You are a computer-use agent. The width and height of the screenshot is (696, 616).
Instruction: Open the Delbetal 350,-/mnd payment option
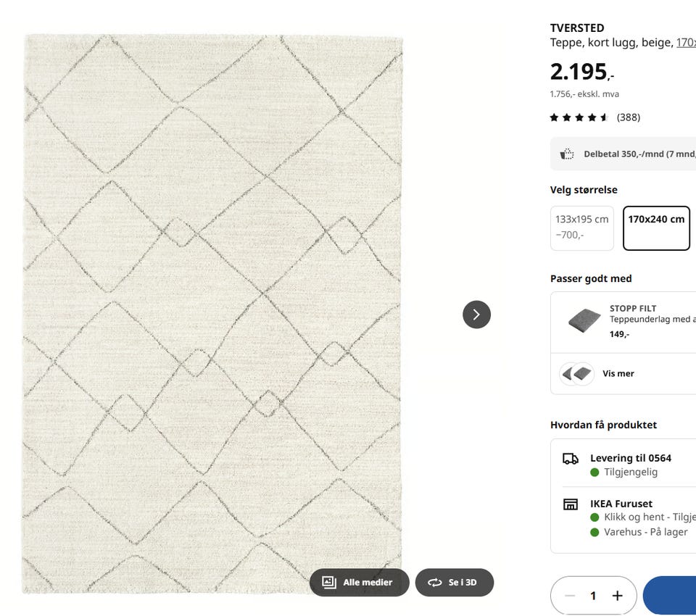pos(623,154)
